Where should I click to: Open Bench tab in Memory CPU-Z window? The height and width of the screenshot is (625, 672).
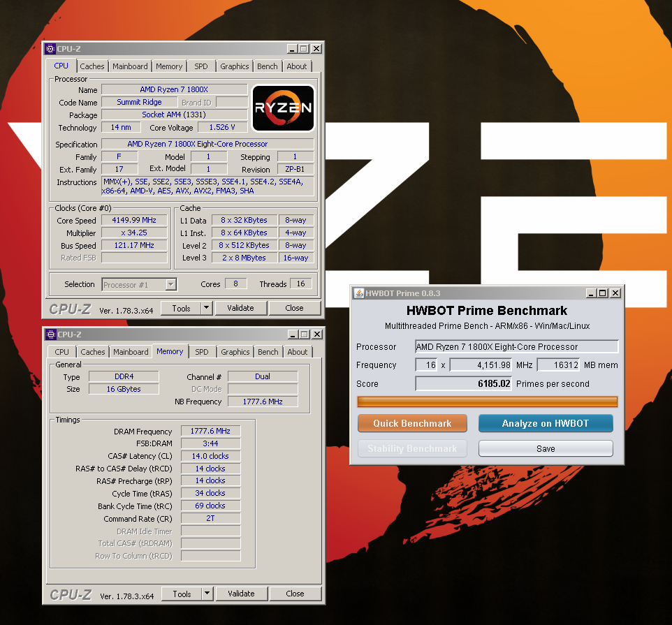(268, 352)
